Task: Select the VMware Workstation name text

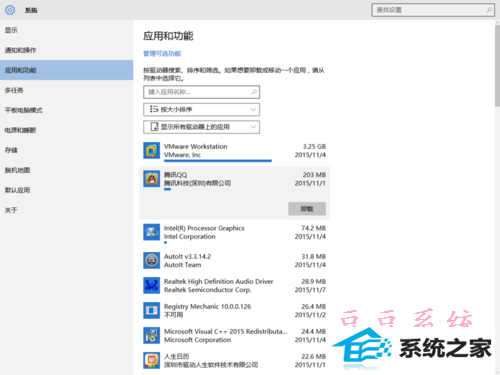Action: tap(196, 146)
